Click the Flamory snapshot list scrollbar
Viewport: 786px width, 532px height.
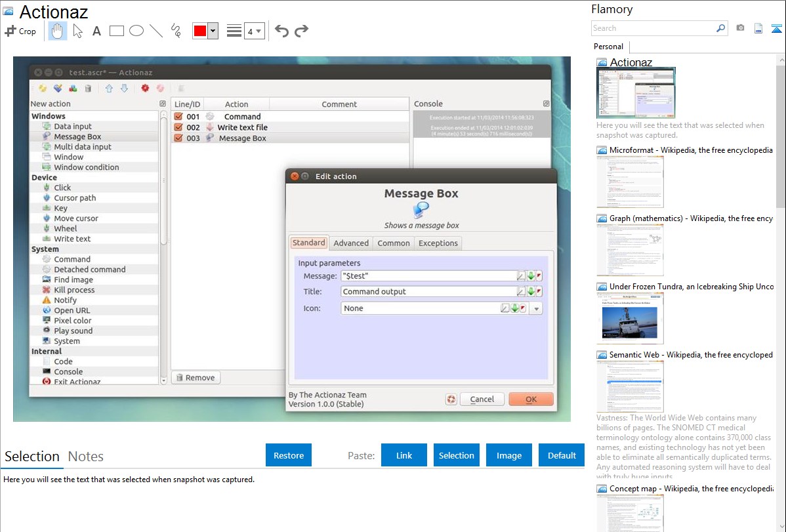coord(781,135)
